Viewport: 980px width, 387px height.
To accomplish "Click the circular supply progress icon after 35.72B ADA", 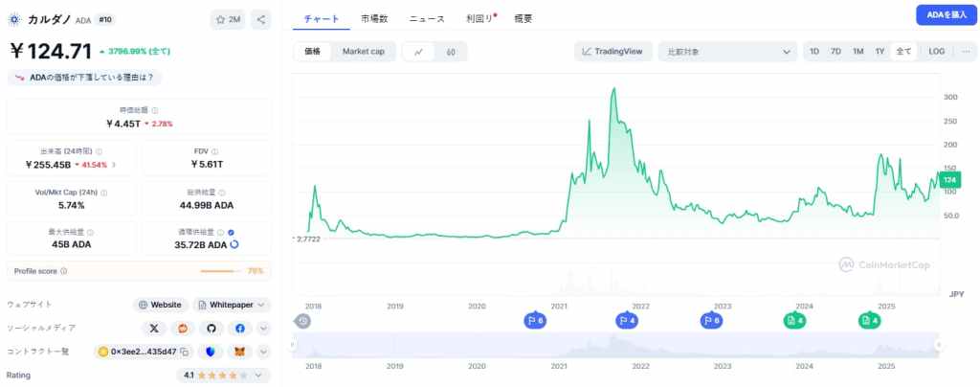I will pos(234,245).
